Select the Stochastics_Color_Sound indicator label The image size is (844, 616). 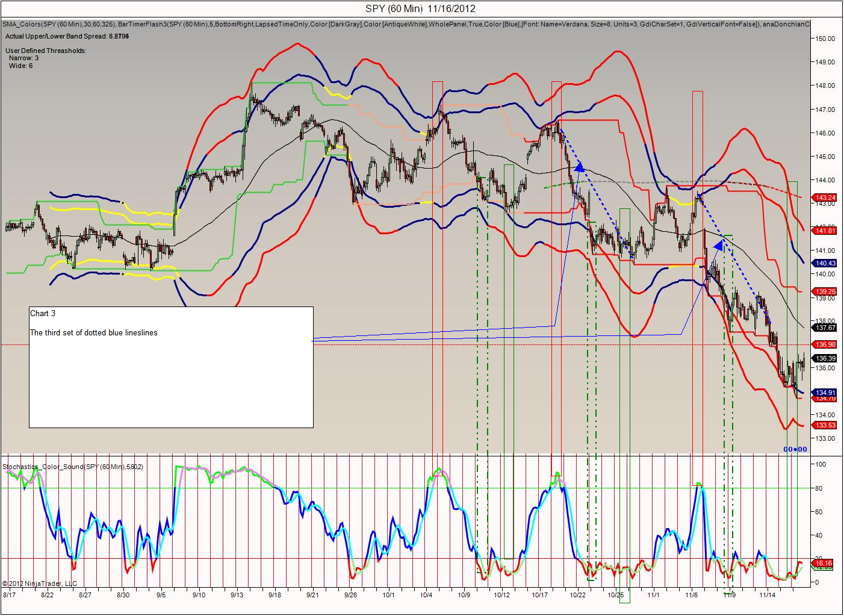coord(73,467)
